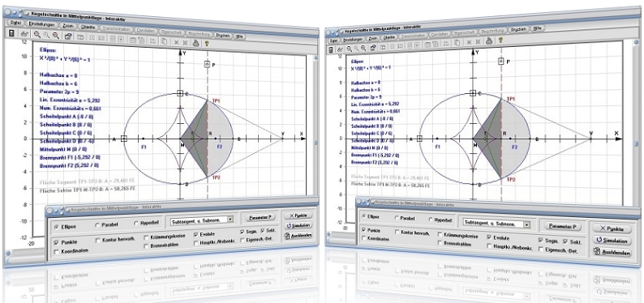Uncheck the Sekt. checkbox in right panel
The image size is (644, 303).
[566, 241]
